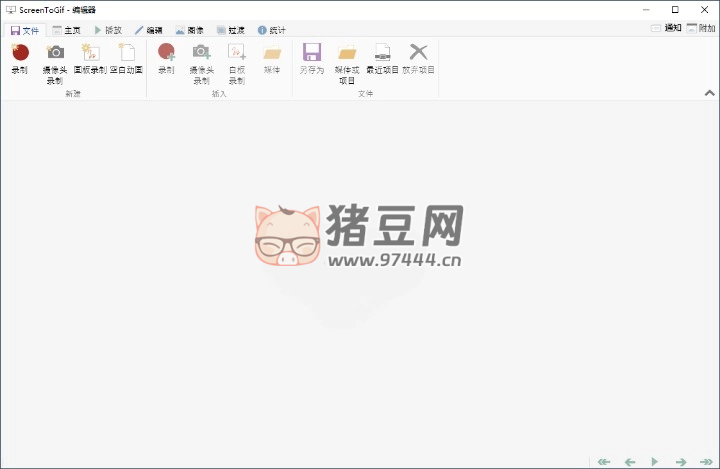This screenshot has height=469, width=720.
Task: Insert webcam recording in 插入 group
Action: [x=202, y=64]
